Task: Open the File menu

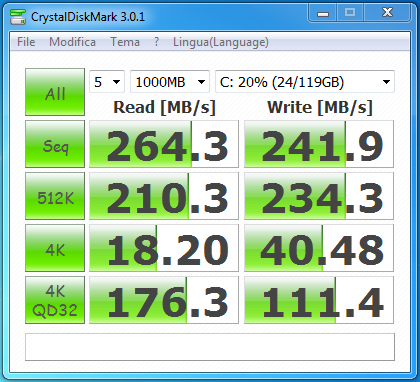Action: click(x=26, y=42)
